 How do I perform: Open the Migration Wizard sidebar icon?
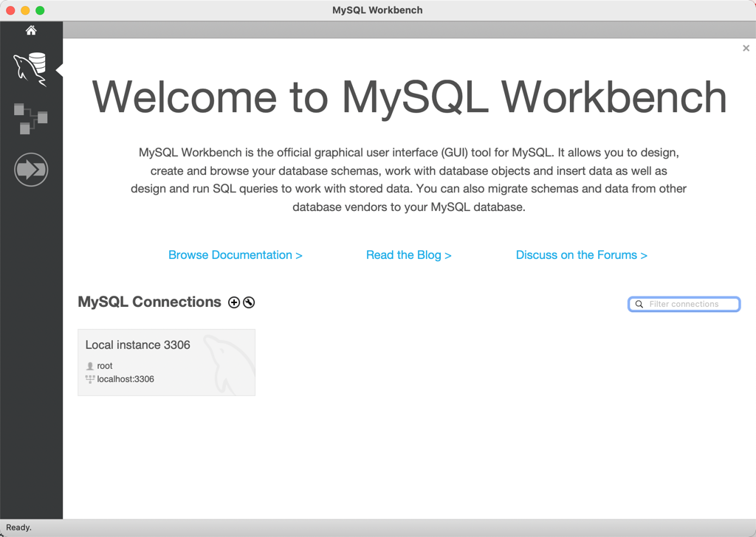(31, 169)
